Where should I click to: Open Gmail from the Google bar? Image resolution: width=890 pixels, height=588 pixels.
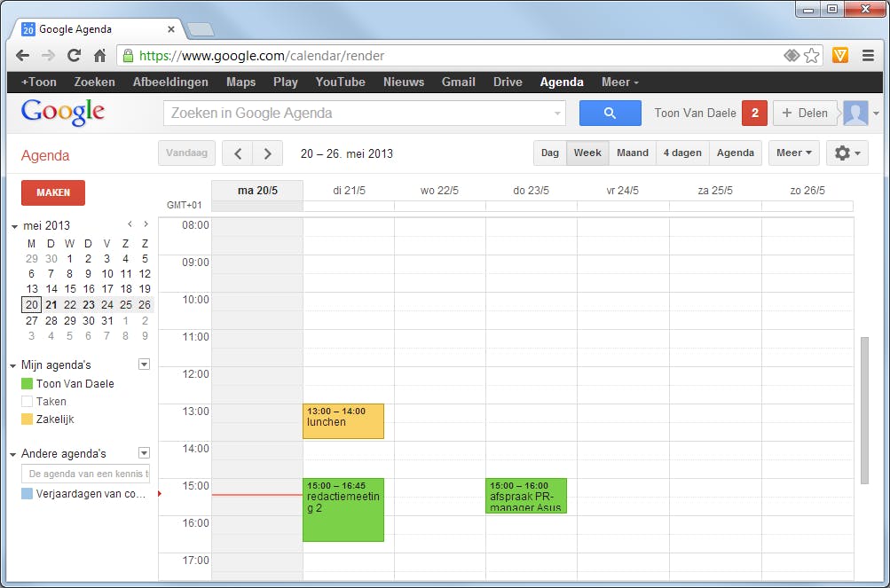click(458, 82)
